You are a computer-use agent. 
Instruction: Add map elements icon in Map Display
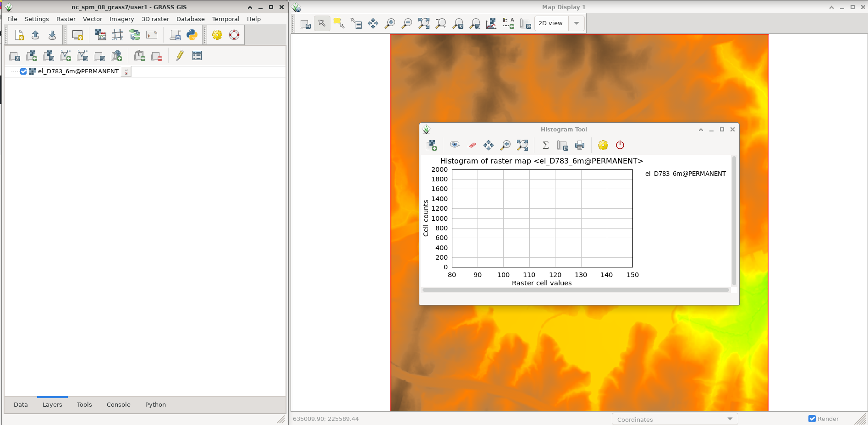[x=508, y=23]
